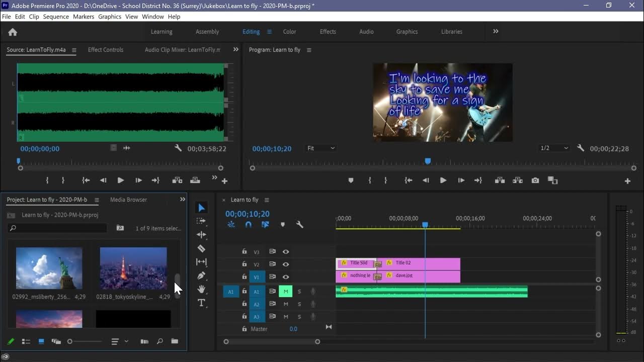Select the Statue of Liberty clip thumbnail

click(x=49, y=268)
